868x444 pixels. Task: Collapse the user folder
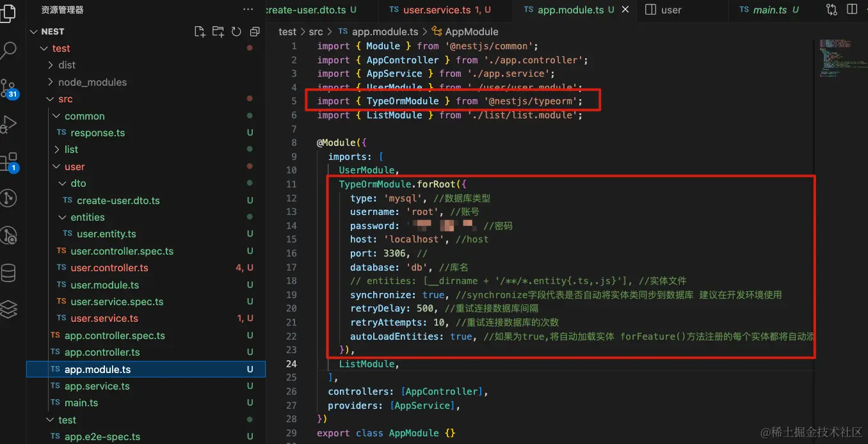click(x=57, y=166)
